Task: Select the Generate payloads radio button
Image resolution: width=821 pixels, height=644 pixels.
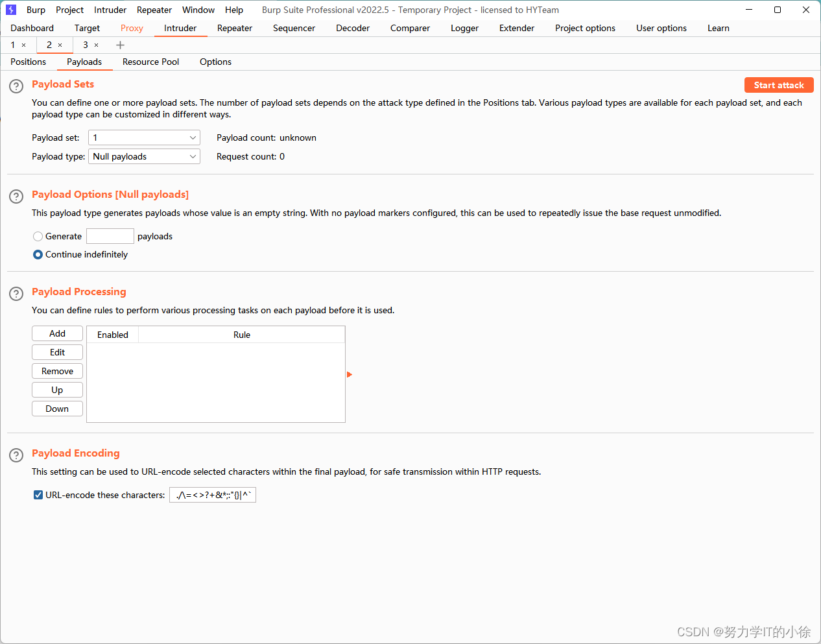Action: pos(38,237)
